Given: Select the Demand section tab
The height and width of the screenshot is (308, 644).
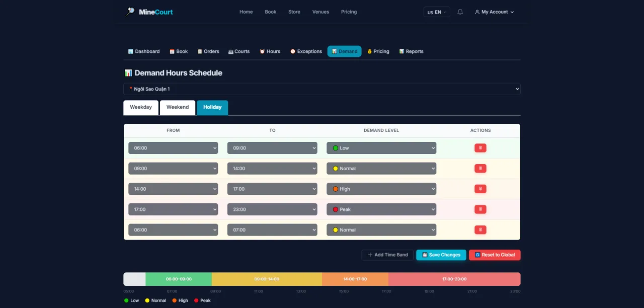Looking at the screenshot, I should pos(344,51).
